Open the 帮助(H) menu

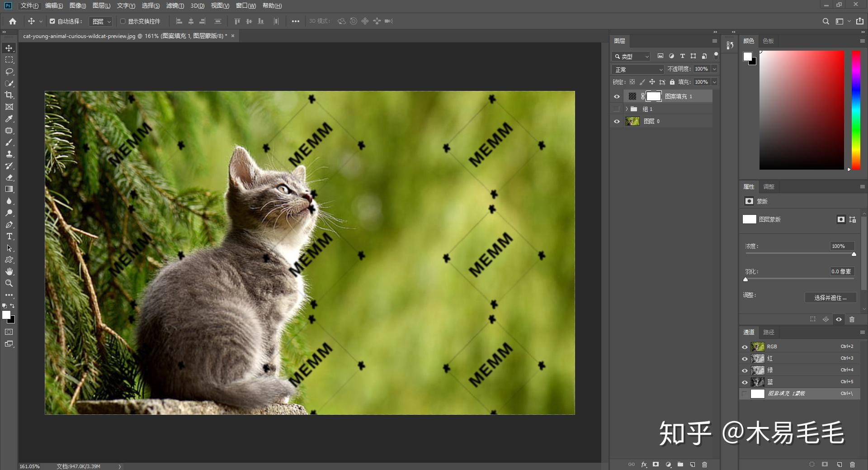[x=272, y=6]
